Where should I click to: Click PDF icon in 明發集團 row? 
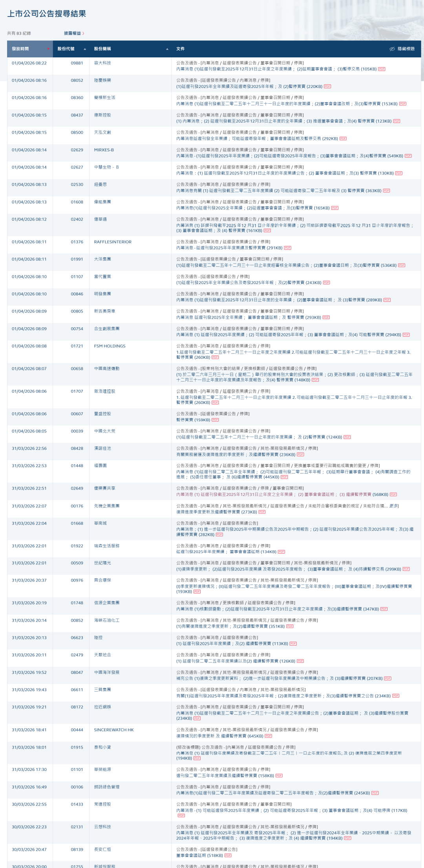[387, 300]
